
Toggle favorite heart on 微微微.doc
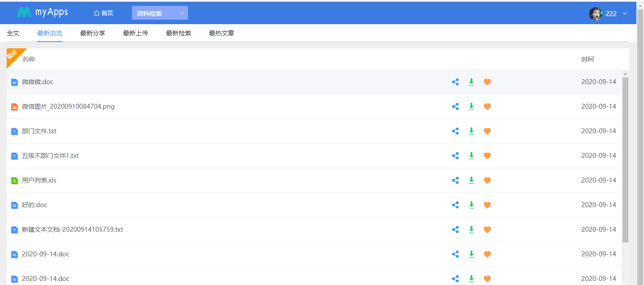tap(487, 82)
